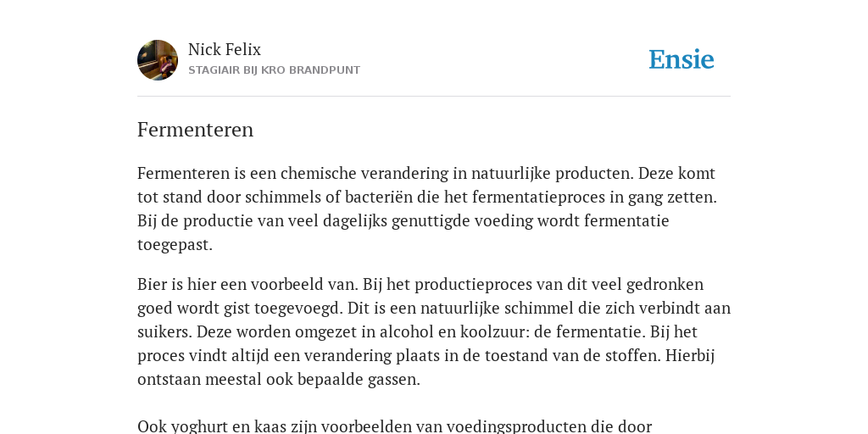
Task: Click the horizontal divider under the author header
Action: click(434, 97)
